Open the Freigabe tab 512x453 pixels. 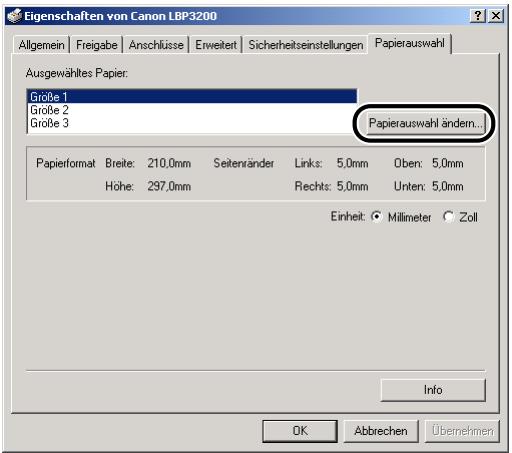96,45
